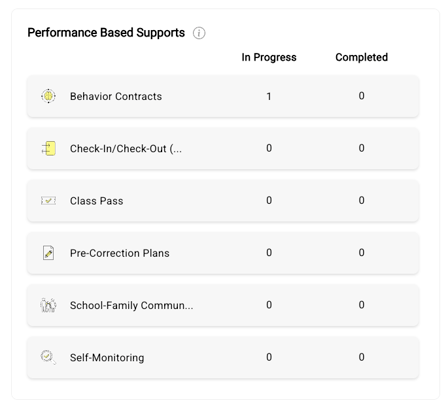Open the Behavior Contracts label
The width and height of the screenshot is (448, 407).
116,96
